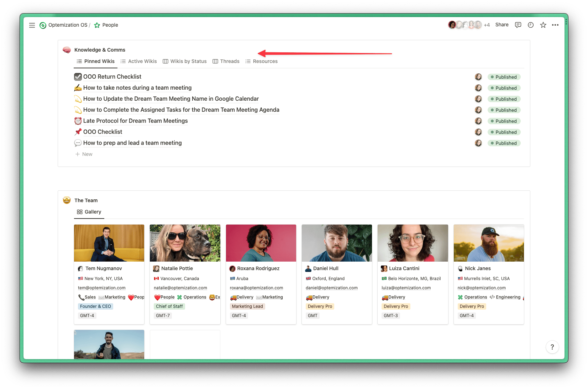
Task: Favorite this page with star icon
Action: point(543,25)
